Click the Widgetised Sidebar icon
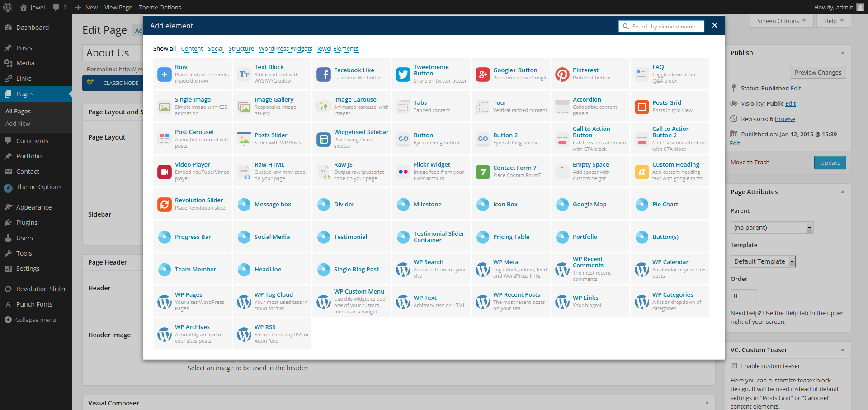 pos(324,139)
